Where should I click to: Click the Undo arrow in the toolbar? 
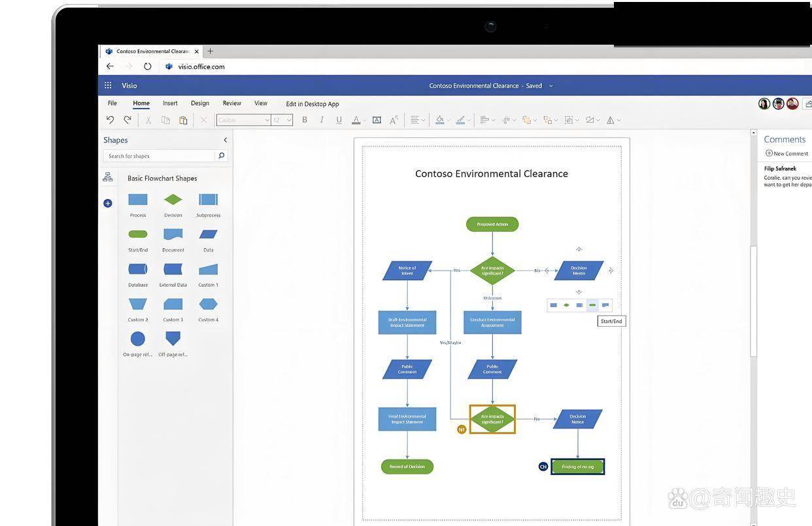click(110, 120)
